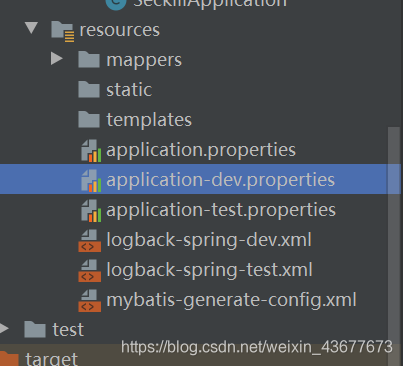The image size is (403, 366).
Task: Click the logback-spring-test.xml file icon
Action: pos(89,271)
